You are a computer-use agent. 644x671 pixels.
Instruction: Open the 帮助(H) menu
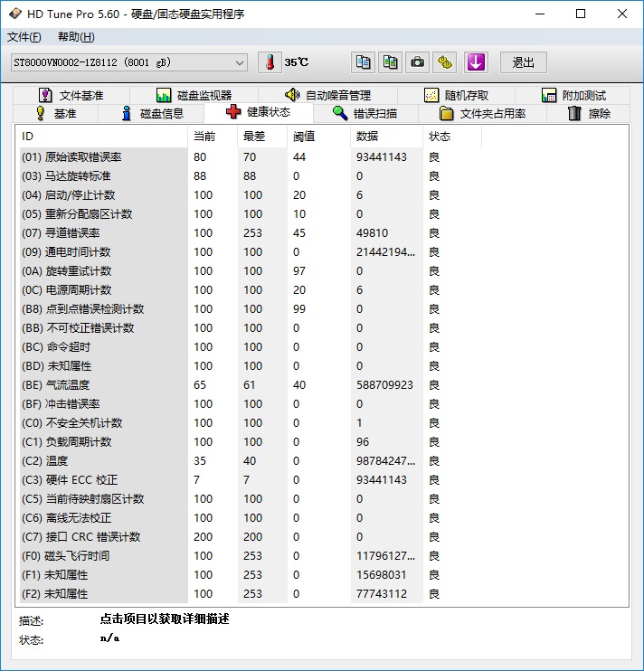point(75,37)
